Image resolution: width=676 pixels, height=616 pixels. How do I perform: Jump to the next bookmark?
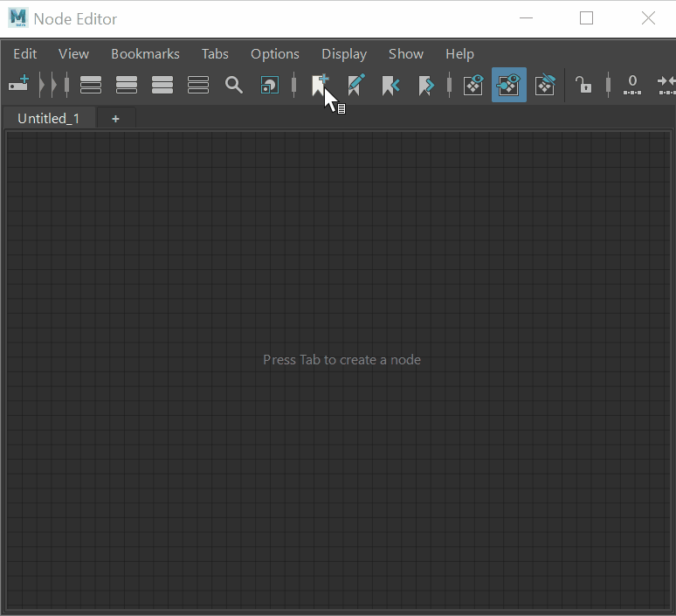(x=426, y=85)
